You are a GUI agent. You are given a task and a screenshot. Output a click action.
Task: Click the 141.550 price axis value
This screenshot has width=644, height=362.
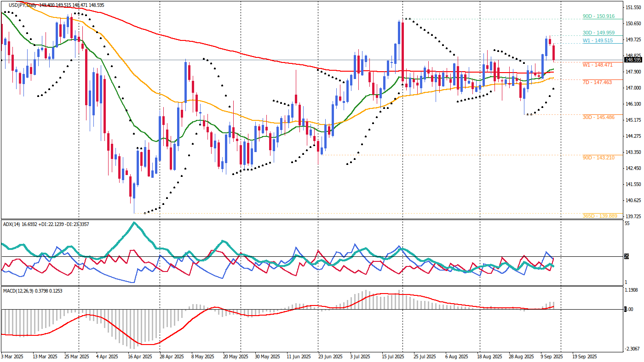(633, 184)
